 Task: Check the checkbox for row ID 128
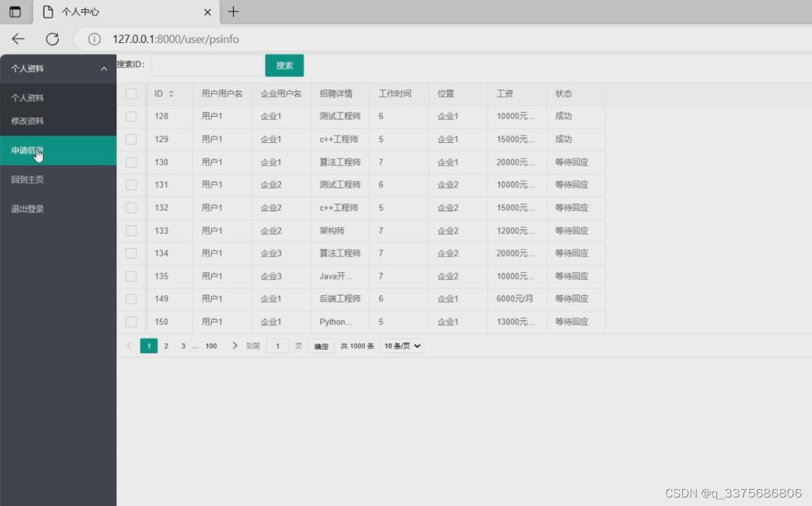pyautogui.click(x=131, y=116)
